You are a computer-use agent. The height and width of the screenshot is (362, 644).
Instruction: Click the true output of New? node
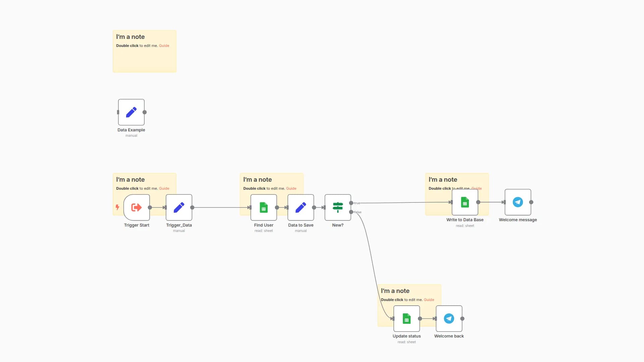pos(351,203)
